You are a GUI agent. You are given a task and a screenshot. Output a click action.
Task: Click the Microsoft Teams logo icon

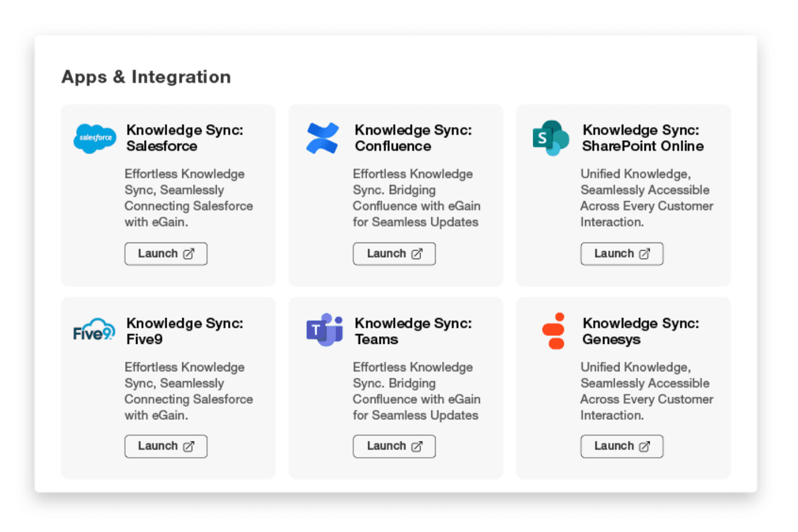tap(325, 329)
